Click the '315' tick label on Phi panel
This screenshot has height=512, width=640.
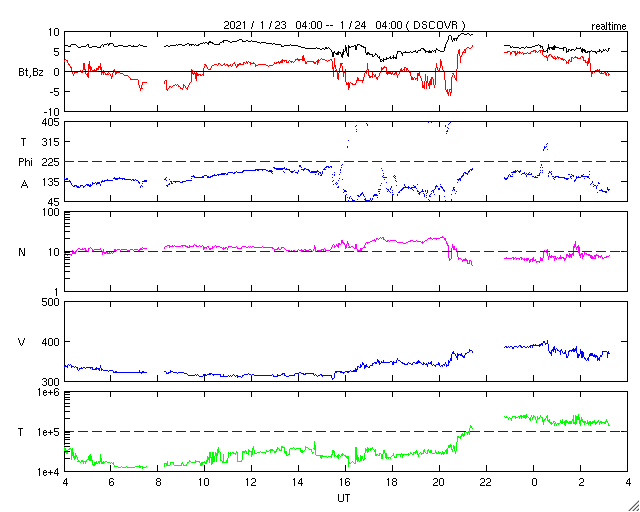tap(51, 142)
